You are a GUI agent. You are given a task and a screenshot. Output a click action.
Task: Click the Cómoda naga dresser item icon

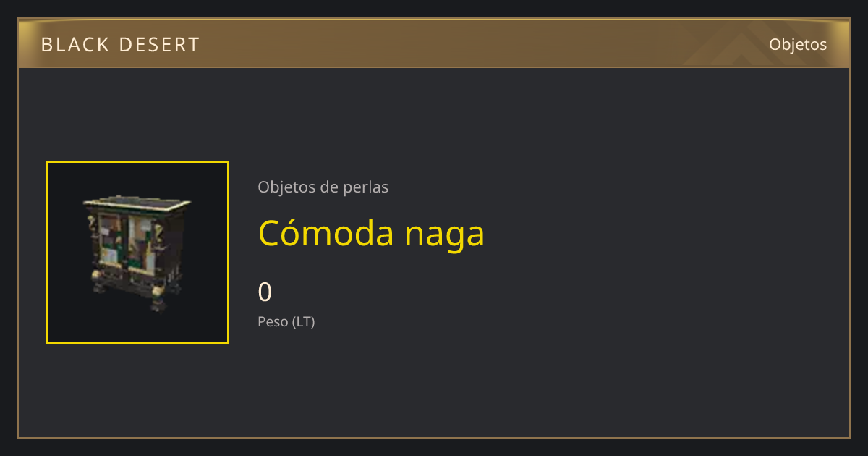[137, 252]
